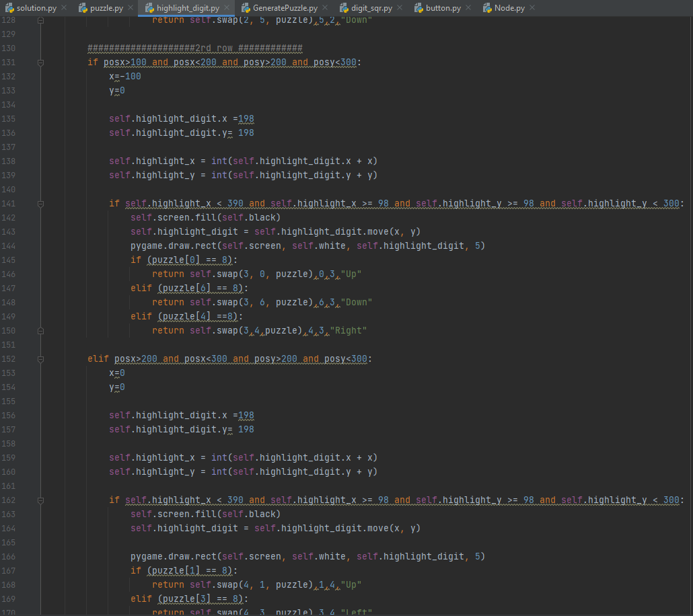The width and height of the screenshot is (693, 616).
Task: Click the Python file icon on solution.py tab
Action: point(8,7)
